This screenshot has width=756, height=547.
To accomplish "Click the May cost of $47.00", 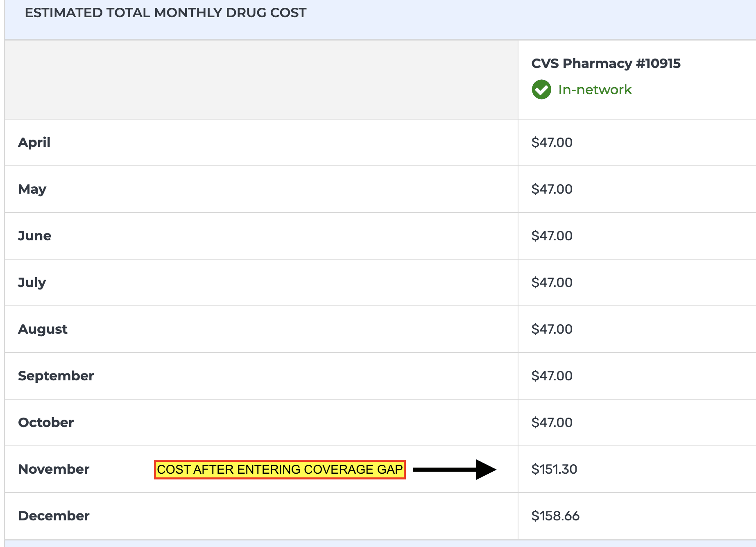I will [x=552, y=189].
